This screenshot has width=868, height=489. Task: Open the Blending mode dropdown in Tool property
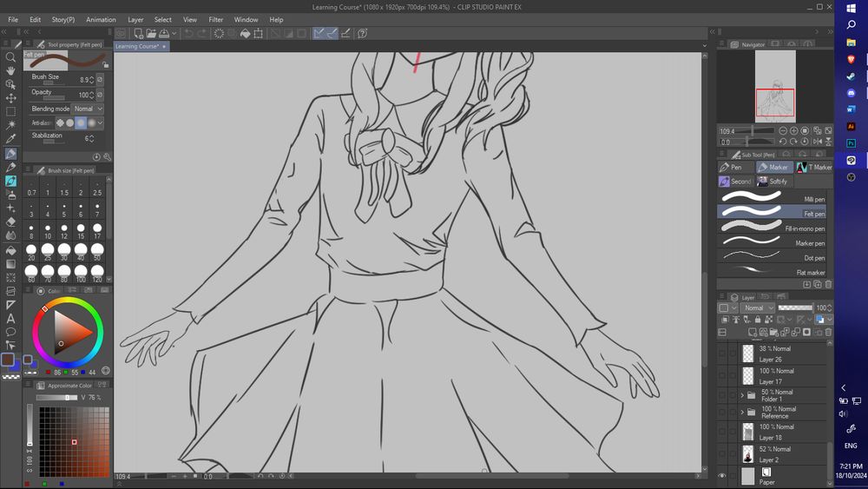tap(88, 109)
